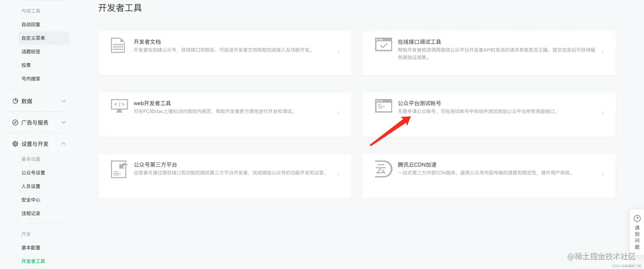This screenshot has height=269, width=644.
Task: Open 投票 in the sidebar
Action: [26, 65]
